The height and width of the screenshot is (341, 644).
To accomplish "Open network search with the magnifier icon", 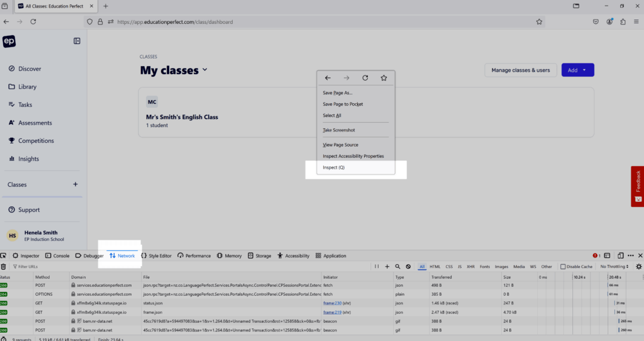I will 397,267.
